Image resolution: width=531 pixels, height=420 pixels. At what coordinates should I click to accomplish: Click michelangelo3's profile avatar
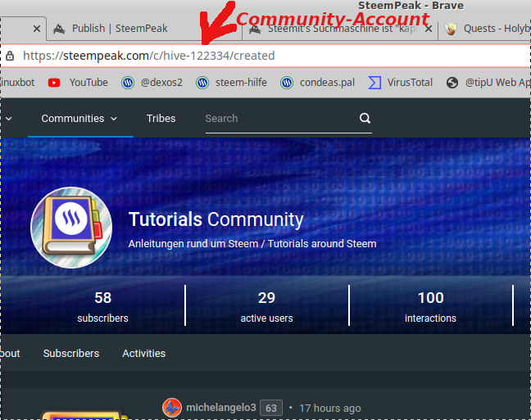(x=172, y=407)
